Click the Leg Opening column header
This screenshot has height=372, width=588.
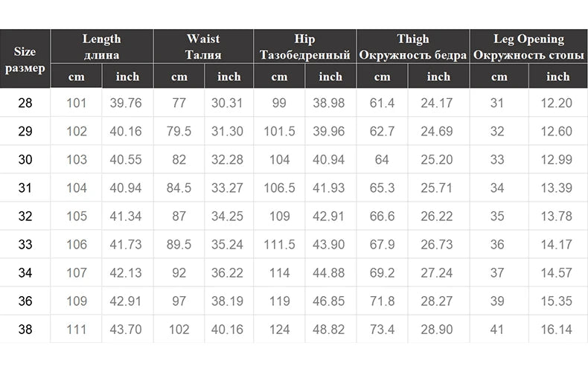528,46
